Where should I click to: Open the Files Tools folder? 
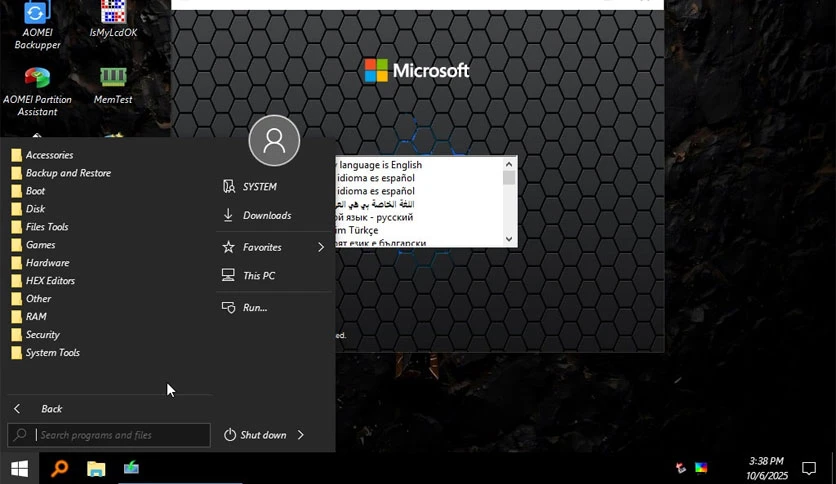coord(40,227)
